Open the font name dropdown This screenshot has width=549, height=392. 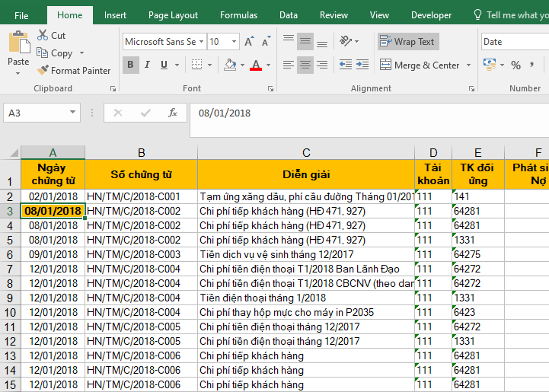(x=200, y=42)
